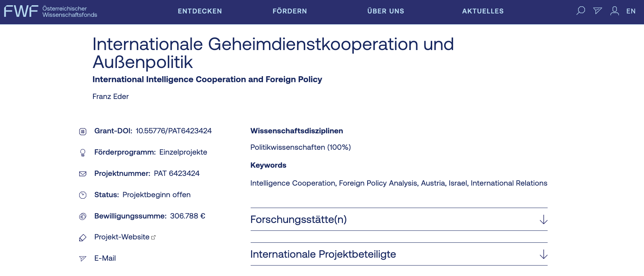The image size is (644, 276).
Task: Click the Grant-DOI hash icon
Action: [x=83, y=131]
